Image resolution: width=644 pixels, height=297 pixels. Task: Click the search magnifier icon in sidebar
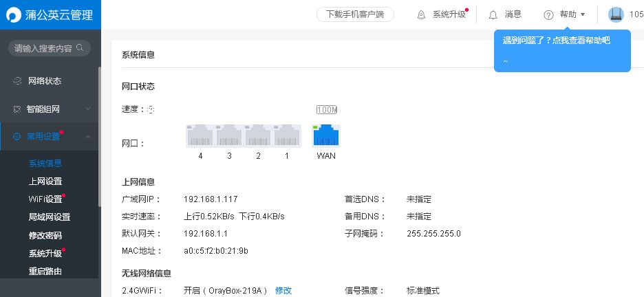pyautogui.click(x=80, y=48)
